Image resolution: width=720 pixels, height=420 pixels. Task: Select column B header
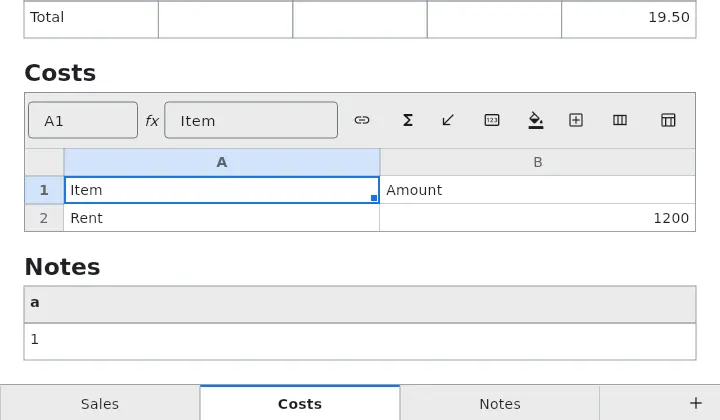tap(538, 162)
